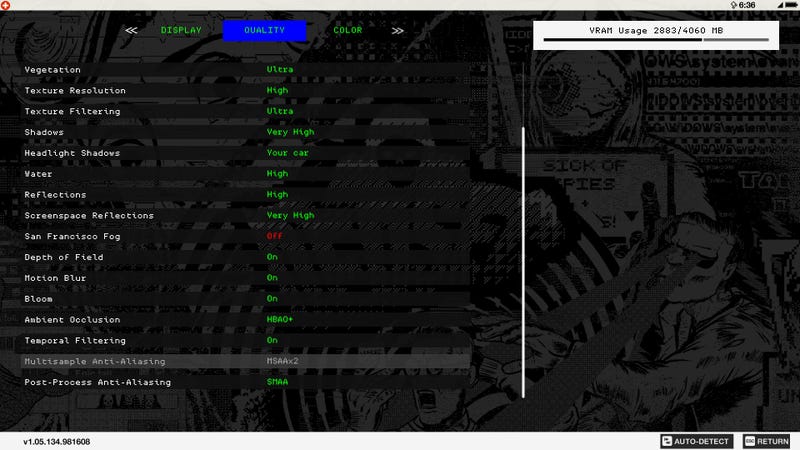800x450 pixels.
Task: Select the Temporal Filtering label
Action: [x=75, y=341]
